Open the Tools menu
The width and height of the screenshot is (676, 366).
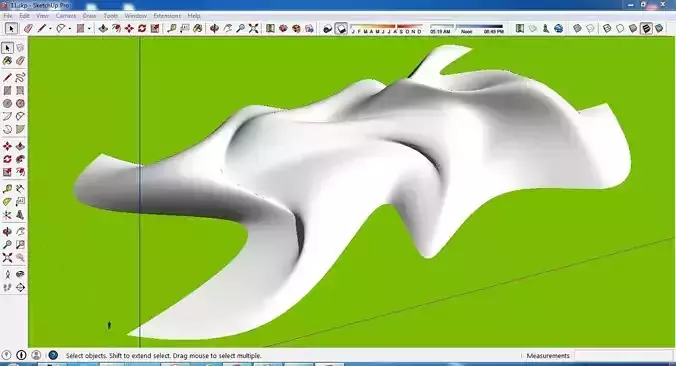(x=110, y=16)
